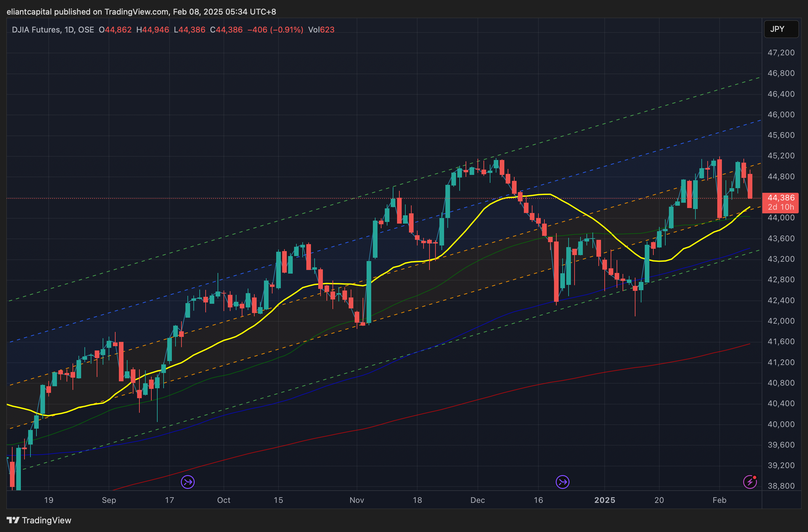
Task: Click the Feb label on the time axis
Action: point(719,500)
